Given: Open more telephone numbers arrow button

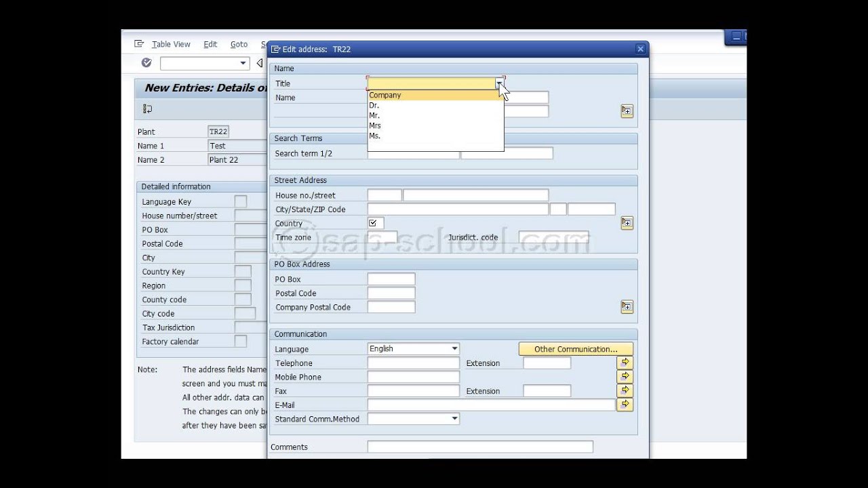Looking at the screenshot, I should [625, 363].
